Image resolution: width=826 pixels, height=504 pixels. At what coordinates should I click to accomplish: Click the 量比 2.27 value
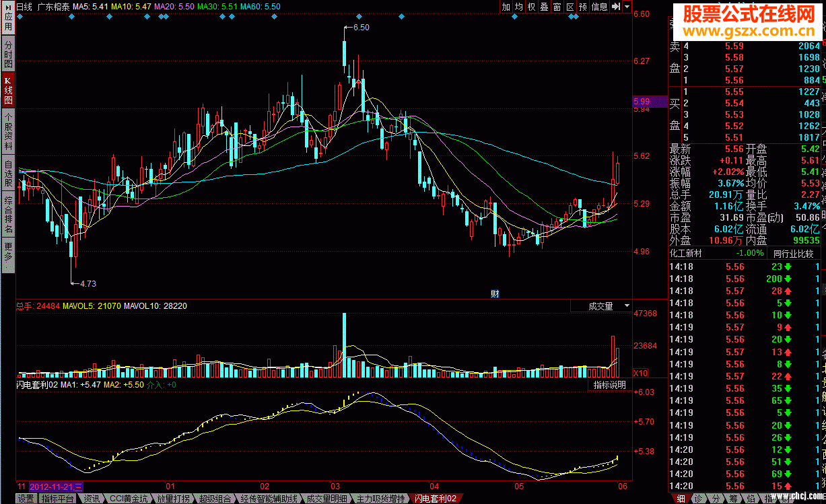coord(810,194)
